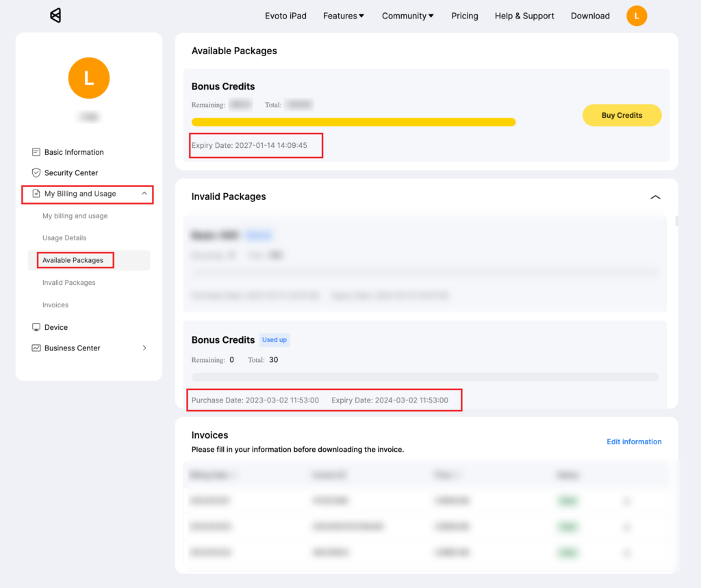This screenshot has height=588, width=701.
Task: Open Invalid Packages sub-item in sidebar
Action: [x=69, y=283]
